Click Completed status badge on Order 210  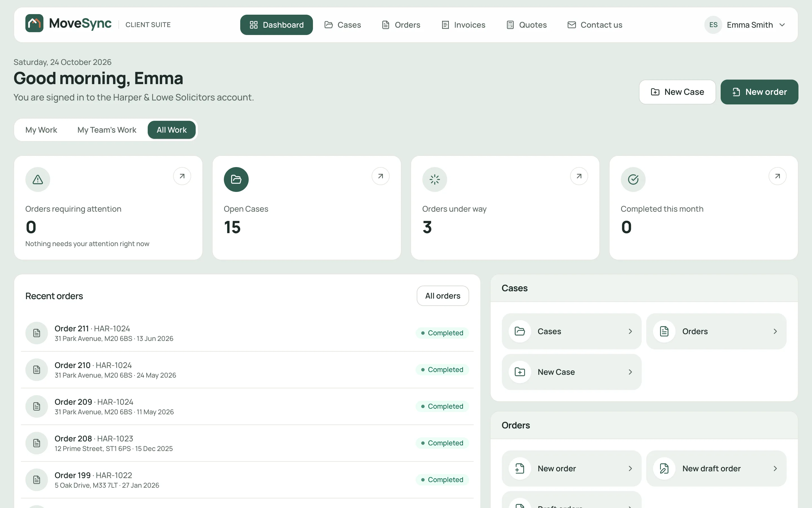click(442, 370)
